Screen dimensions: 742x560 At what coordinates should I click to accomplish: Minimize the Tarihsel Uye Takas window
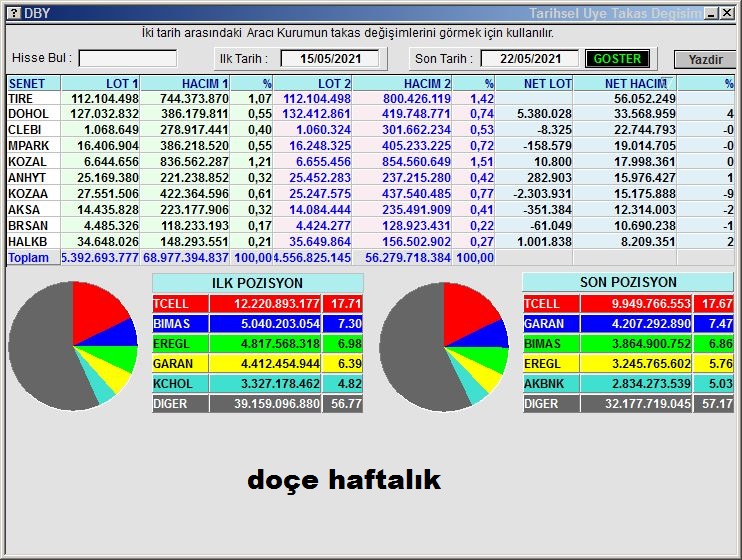point(711,13)
